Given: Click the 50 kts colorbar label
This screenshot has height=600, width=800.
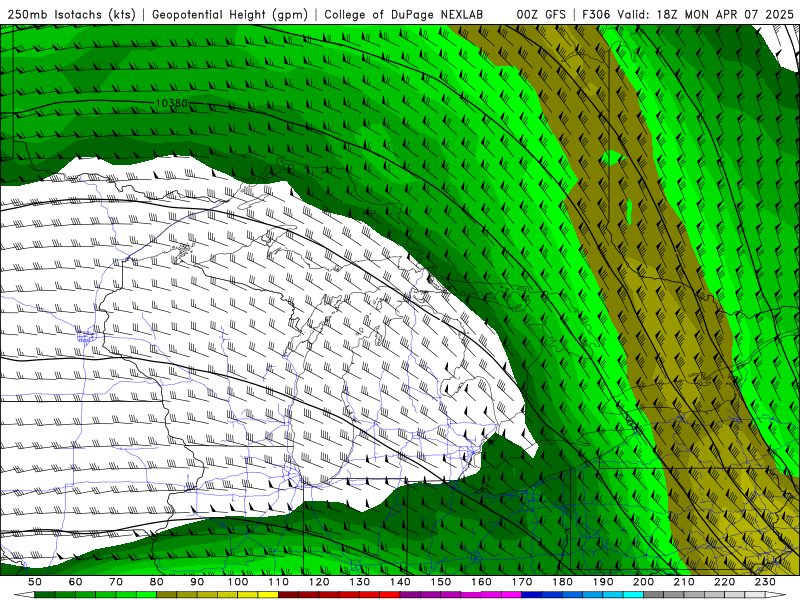Looking at the screenshot, I should [35, 582].
